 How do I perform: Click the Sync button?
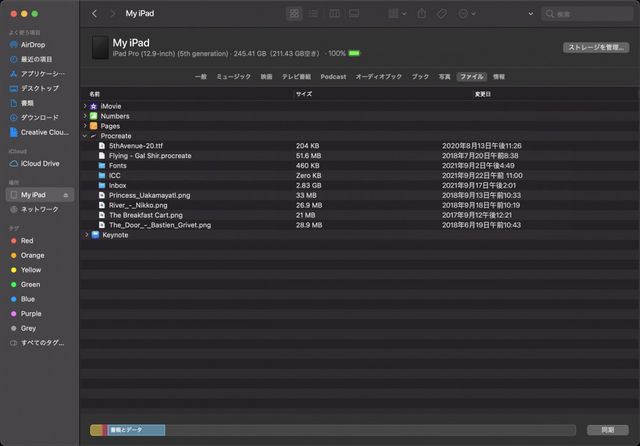tap(608, 430)
